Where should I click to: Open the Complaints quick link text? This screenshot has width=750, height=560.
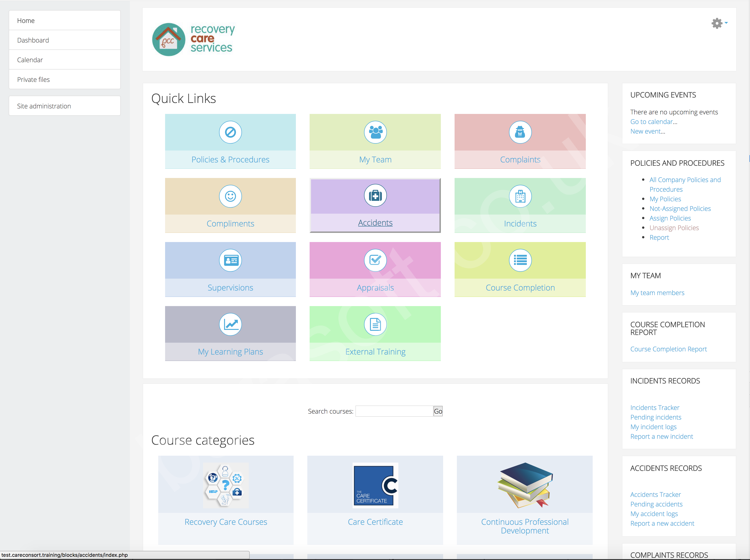pyautogui.click(x=520, y=160)
